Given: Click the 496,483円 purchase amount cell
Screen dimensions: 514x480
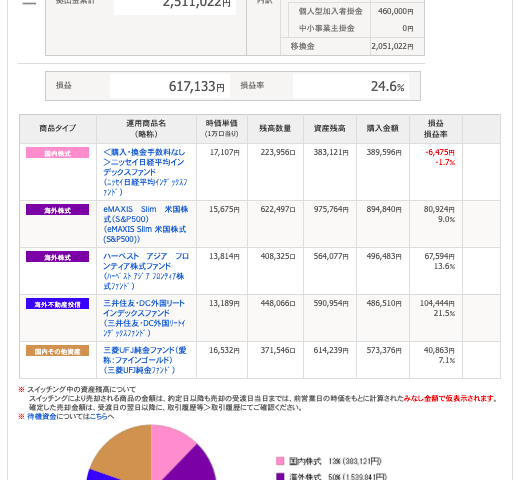Looking at the screenshot, I should (384, 256).
